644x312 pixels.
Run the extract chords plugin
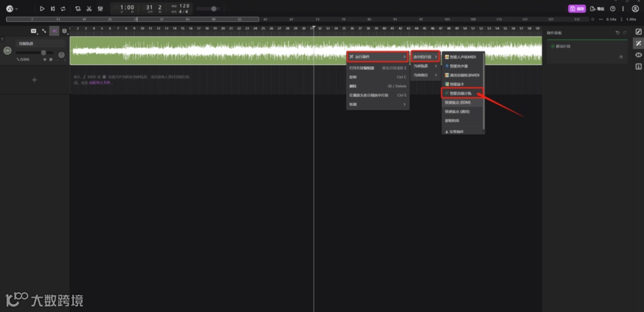(462, 121)
